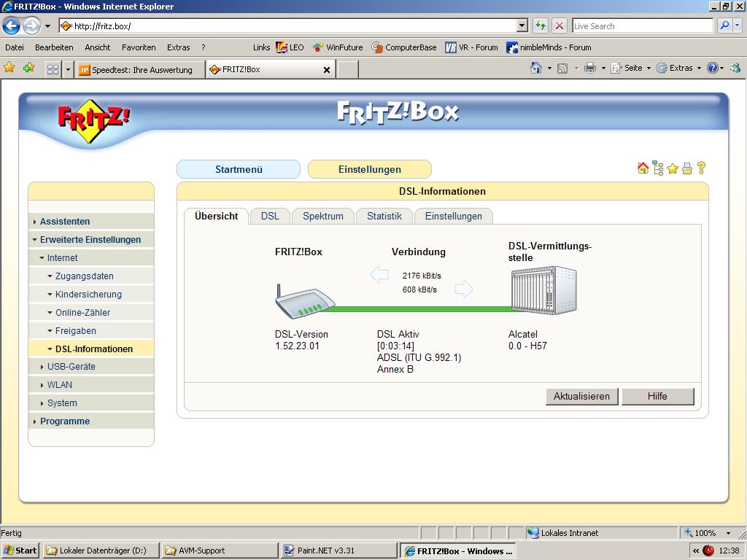The height and width of the screenshot is (560, 747).
Task: Click the Windows Start button
Action: tap(20, 551)
